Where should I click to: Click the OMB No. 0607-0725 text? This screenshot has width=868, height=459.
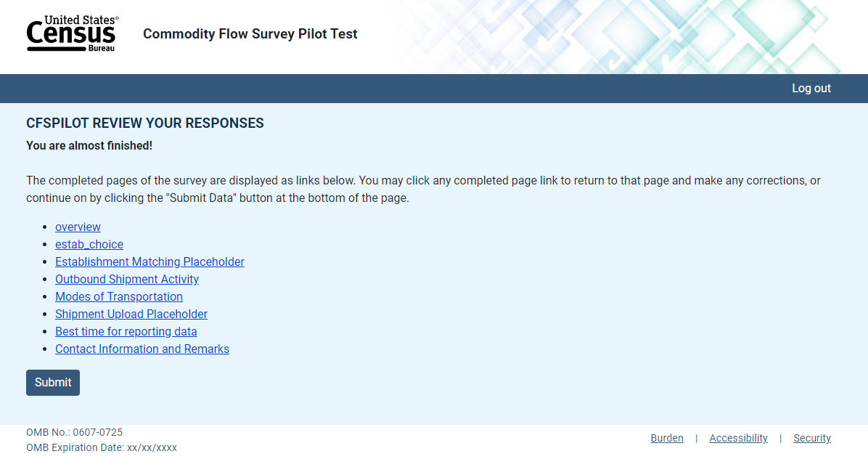pos(74,432)
